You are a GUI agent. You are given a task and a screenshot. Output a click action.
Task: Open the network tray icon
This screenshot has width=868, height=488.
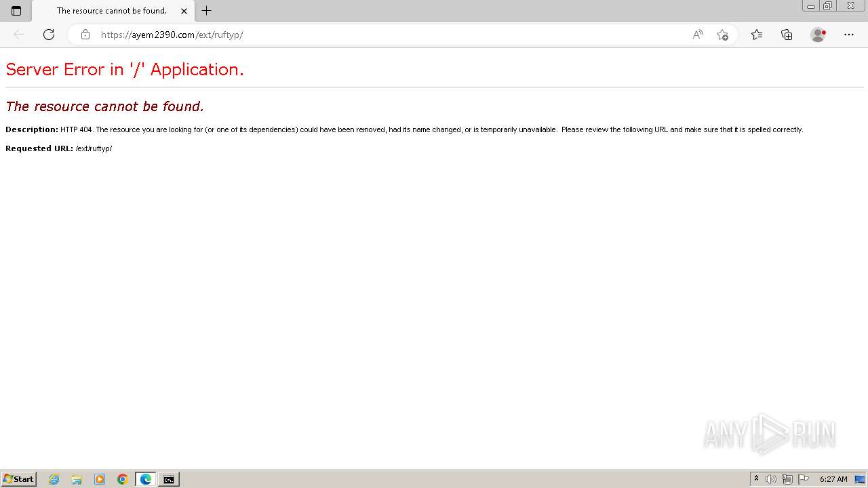[787, 479]
